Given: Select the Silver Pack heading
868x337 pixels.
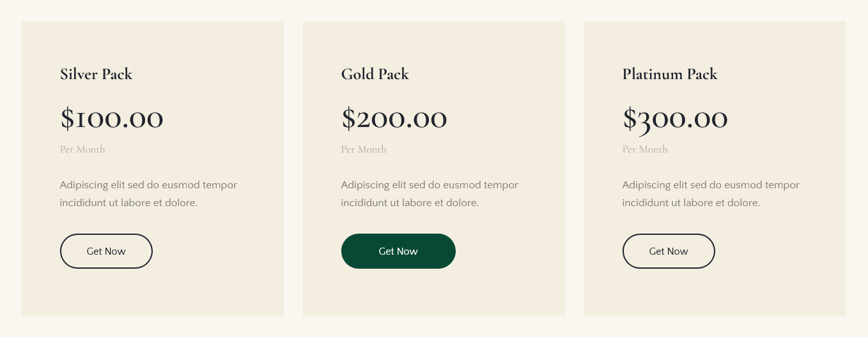Looking at the screenshot, I should coord(96,74).
